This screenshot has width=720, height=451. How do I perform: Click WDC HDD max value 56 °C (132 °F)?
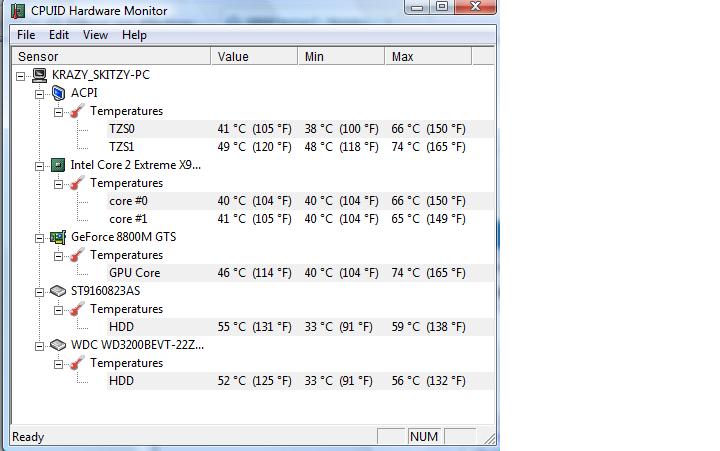[x=428, y=381]
